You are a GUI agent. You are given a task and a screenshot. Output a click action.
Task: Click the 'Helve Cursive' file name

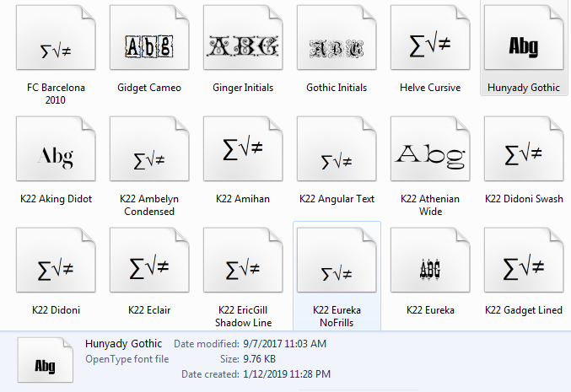click(430, 88)
